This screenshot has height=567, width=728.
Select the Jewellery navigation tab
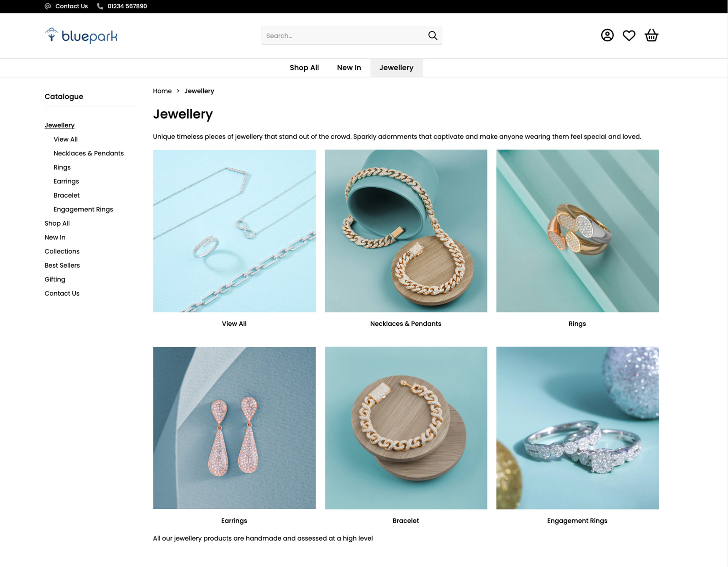click(396, 68)
